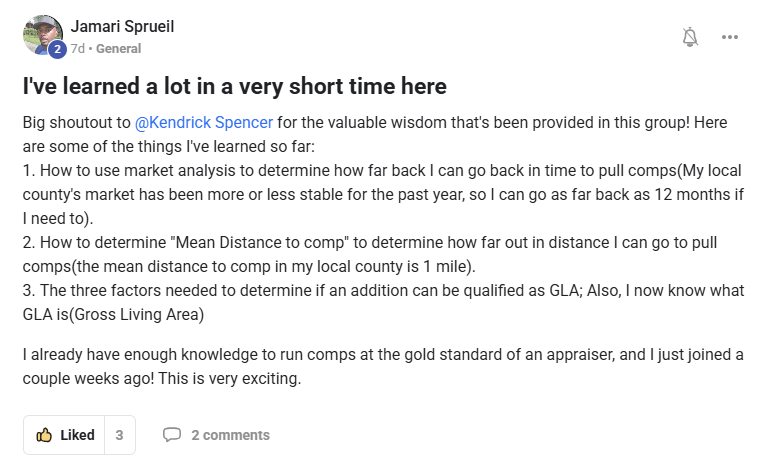View the 3 likes count
This screenshot has height=468, width=774.
pyautogui.click(x=119, y=435)
